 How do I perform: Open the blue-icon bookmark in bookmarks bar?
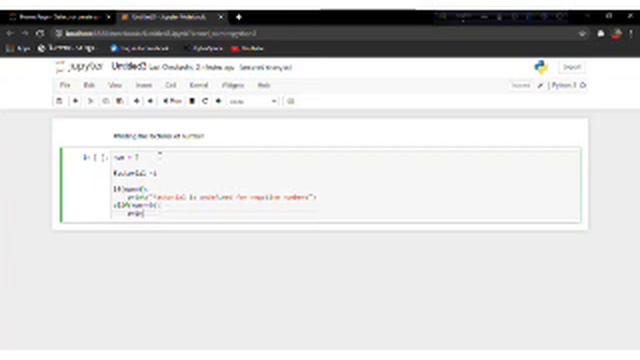point(140,49)
